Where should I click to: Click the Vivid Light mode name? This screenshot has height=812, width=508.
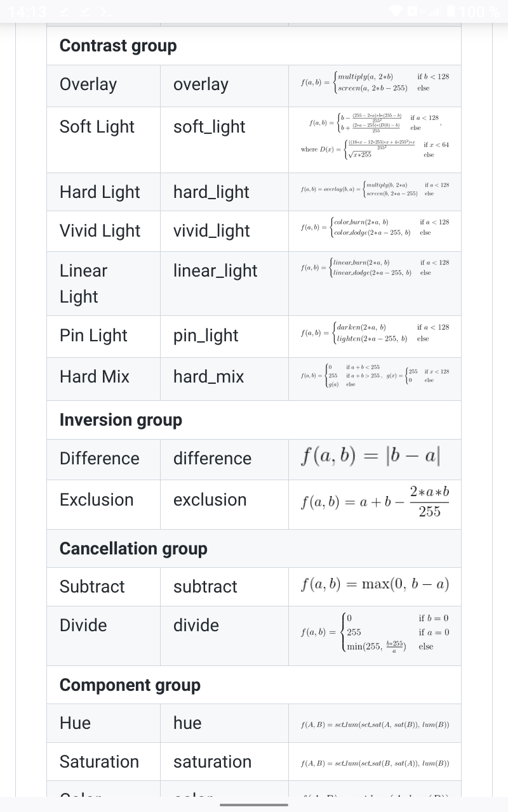pos(100,231)
